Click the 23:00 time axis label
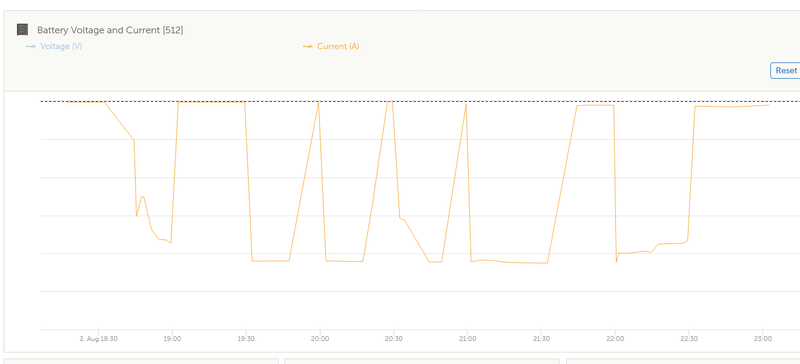Image resolution: width=800 pixels, height=364 pixels. [x=763, y=338]
